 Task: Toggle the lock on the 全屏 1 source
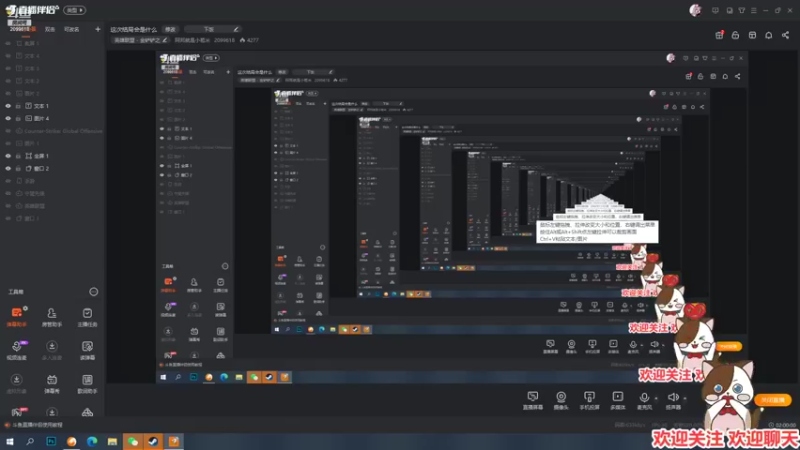point(18,156)
